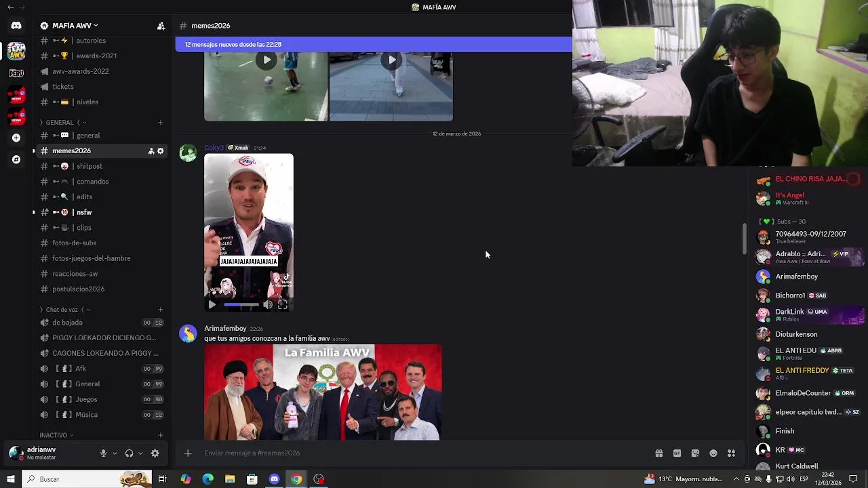Image resolution: width=868 pixels, height=488 pixels.
Task: Switch to the general channel
Action: point(102,136)
